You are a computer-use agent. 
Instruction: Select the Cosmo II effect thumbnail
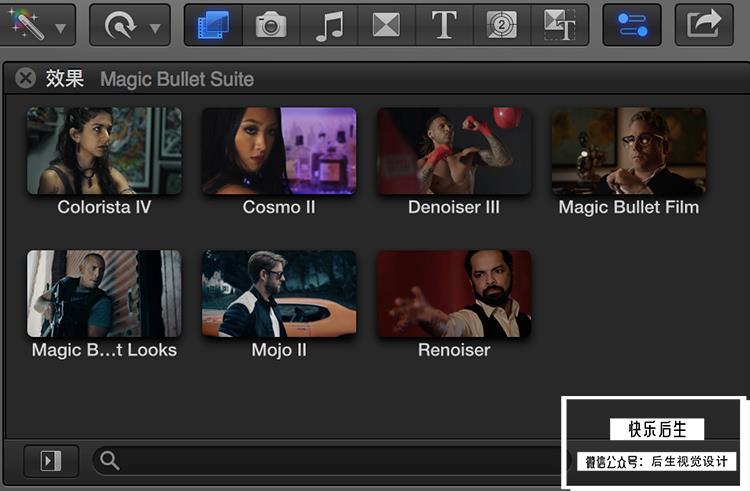(279, 151)
